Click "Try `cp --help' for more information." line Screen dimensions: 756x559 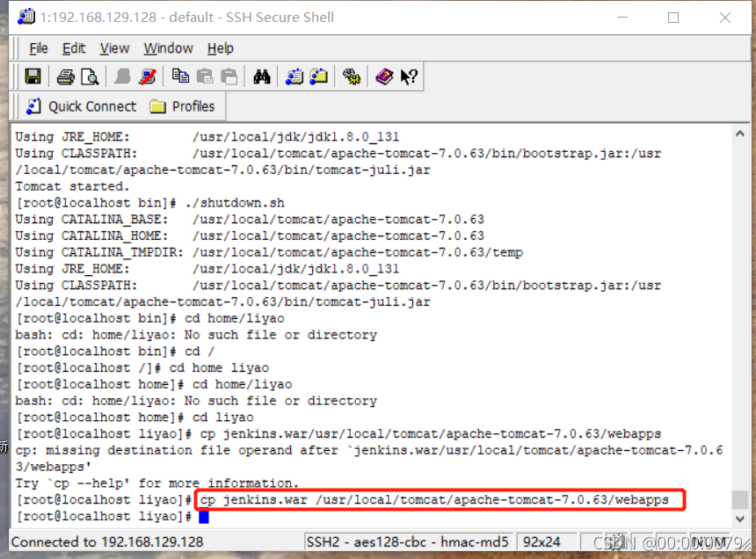[157, 483]
